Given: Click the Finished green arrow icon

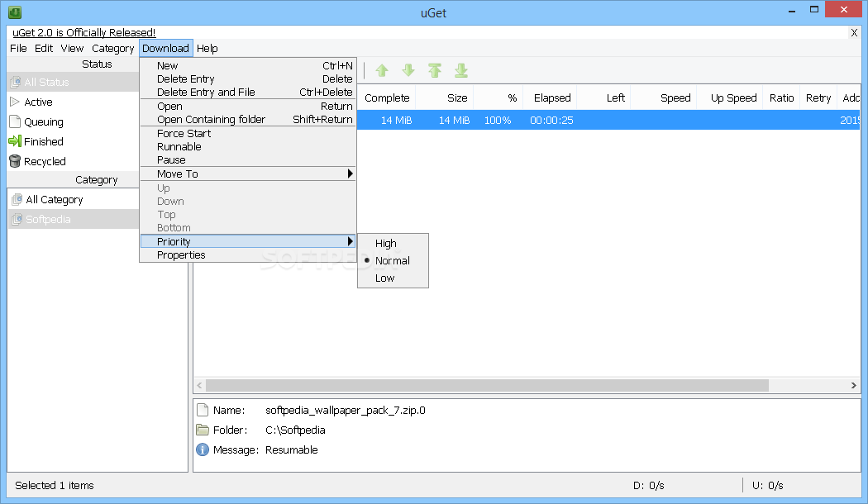Looking at the screenshot, I should (x=15, y=141).
